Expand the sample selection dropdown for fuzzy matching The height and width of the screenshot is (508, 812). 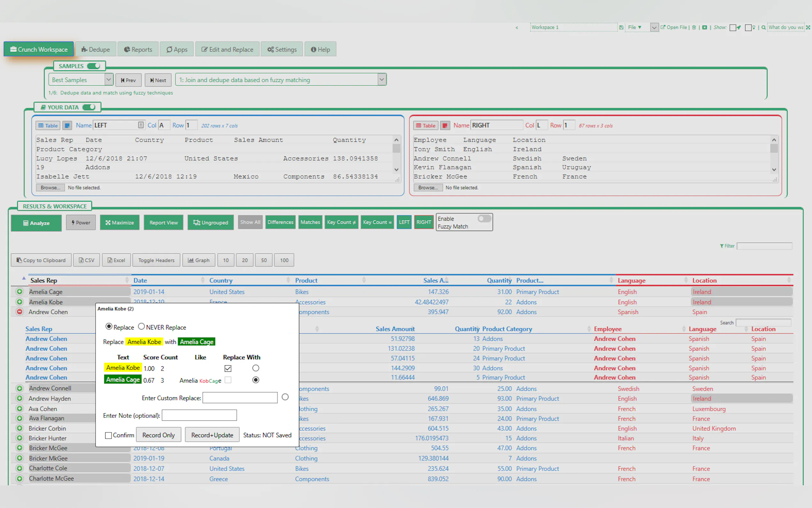(381, 80)
